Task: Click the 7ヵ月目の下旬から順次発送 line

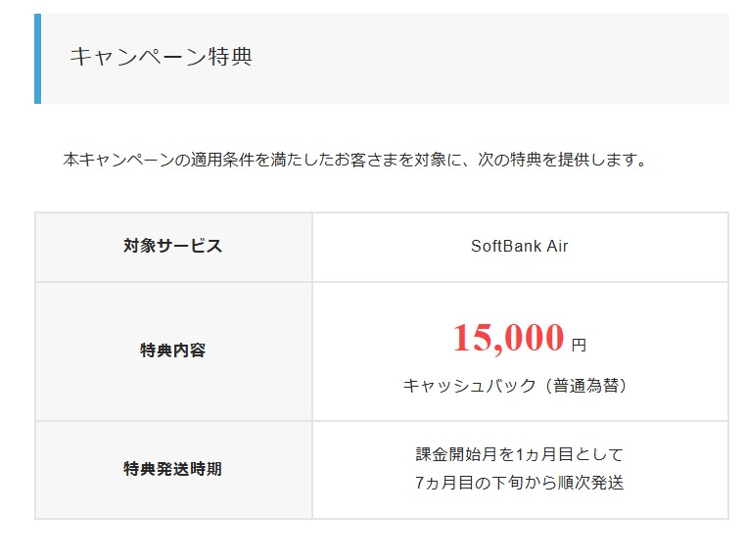Action: click(x=520, y=483)
